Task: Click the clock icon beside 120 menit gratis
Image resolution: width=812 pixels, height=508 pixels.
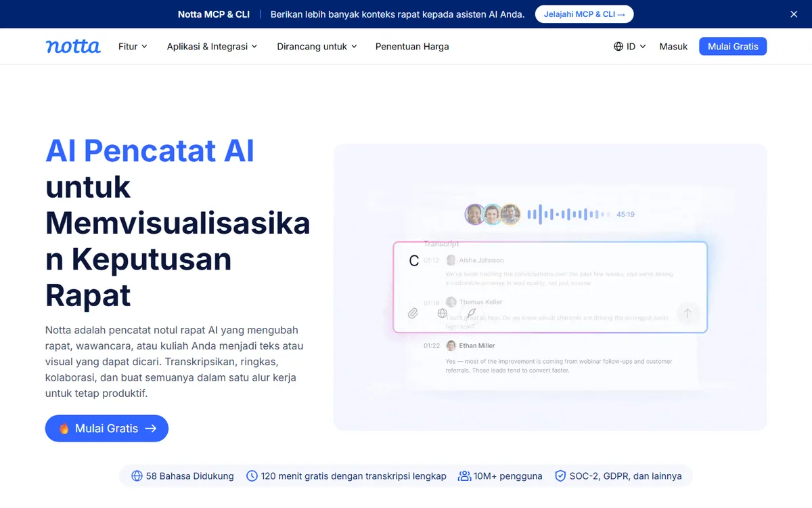Action: click(252, 476)
